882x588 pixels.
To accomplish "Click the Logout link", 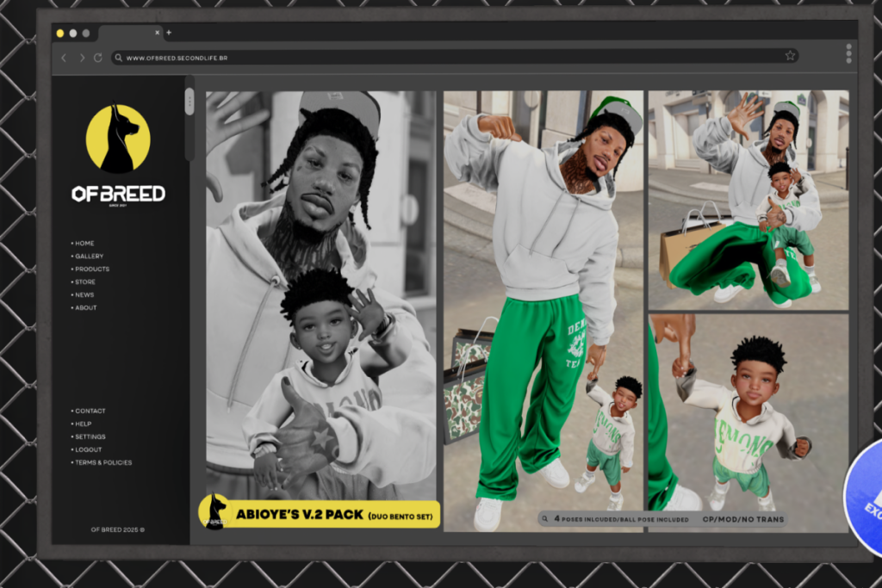I will 87,449.
